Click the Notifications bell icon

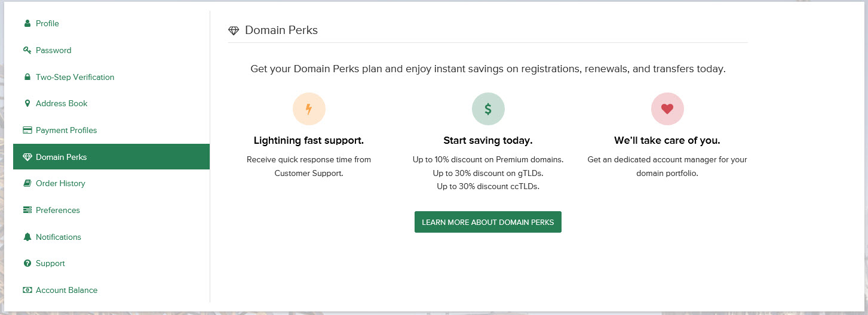pyautogui.click(x=27, y=237)
